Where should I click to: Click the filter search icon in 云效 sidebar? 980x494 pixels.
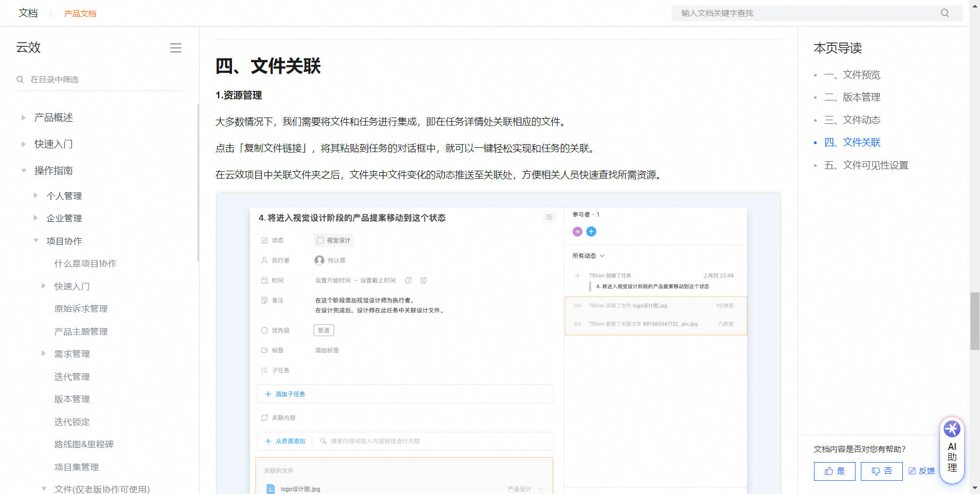20,79
